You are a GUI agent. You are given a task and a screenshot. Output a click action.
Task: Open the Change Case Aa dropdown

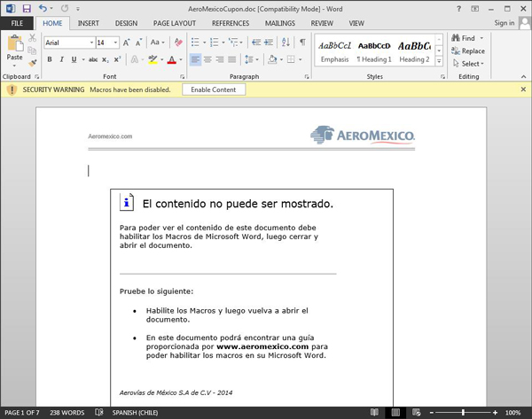pos(158,43)
